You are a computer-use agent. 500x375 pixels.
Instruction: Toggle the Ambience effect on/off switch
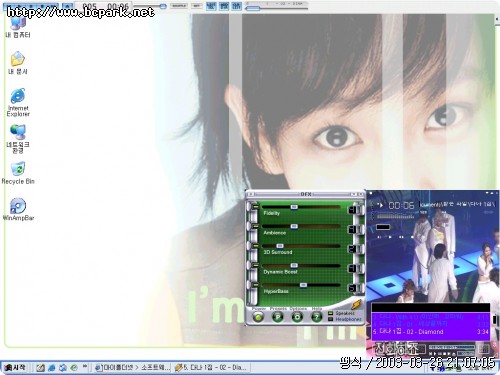255,226
